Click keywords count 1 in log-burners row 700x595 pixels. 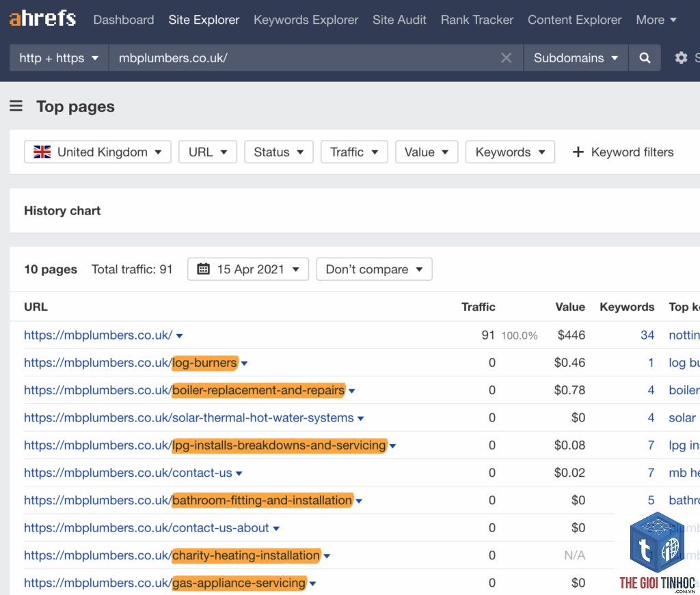tap(651, 363)
